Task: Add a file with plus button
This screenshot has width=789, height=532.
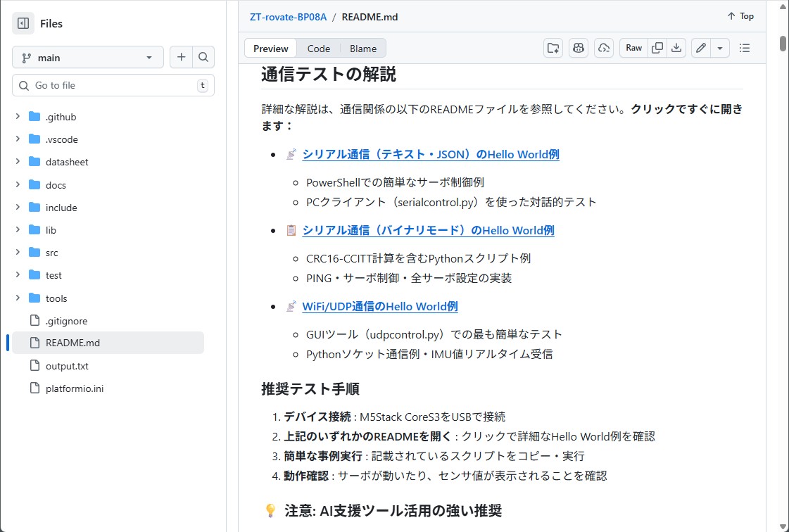Action: (181, 57)
